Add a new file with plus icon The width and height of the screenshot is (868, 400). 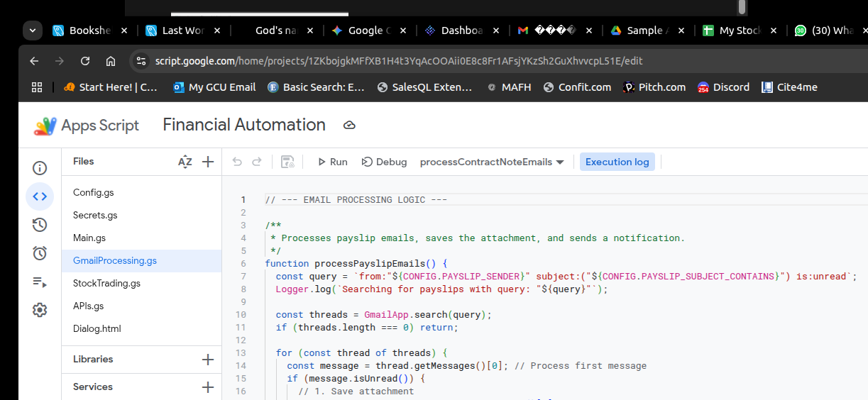[208, 162]
